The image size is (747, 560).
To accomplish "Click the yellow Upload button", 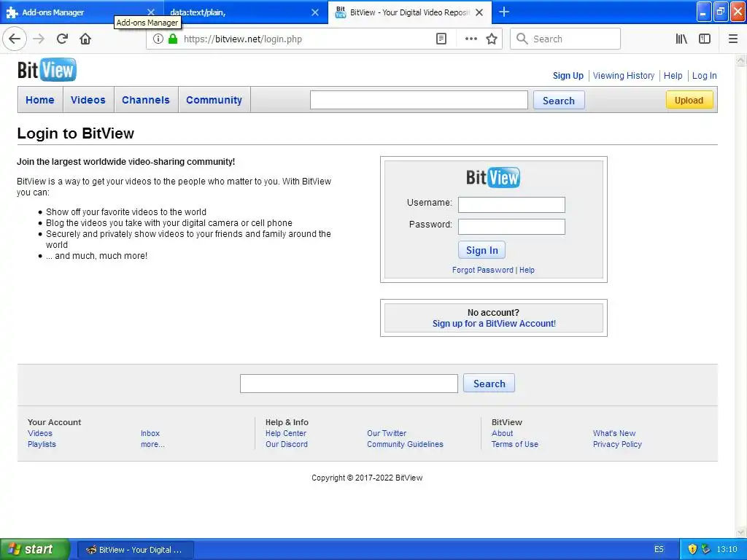I will point(689,100).
